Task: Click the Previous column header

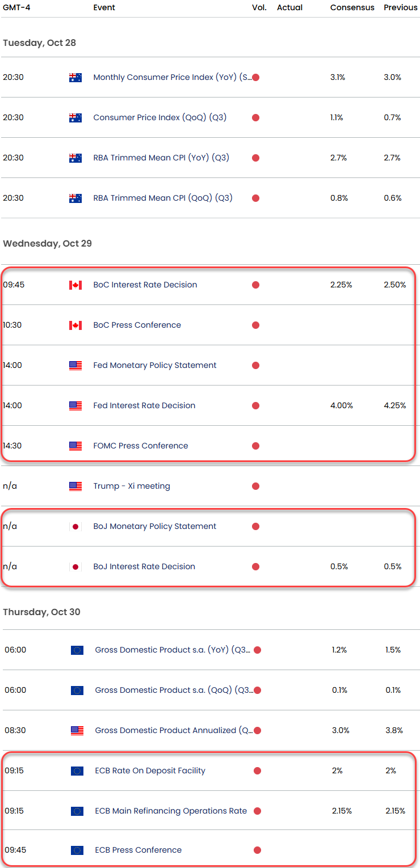Action: 400,8
